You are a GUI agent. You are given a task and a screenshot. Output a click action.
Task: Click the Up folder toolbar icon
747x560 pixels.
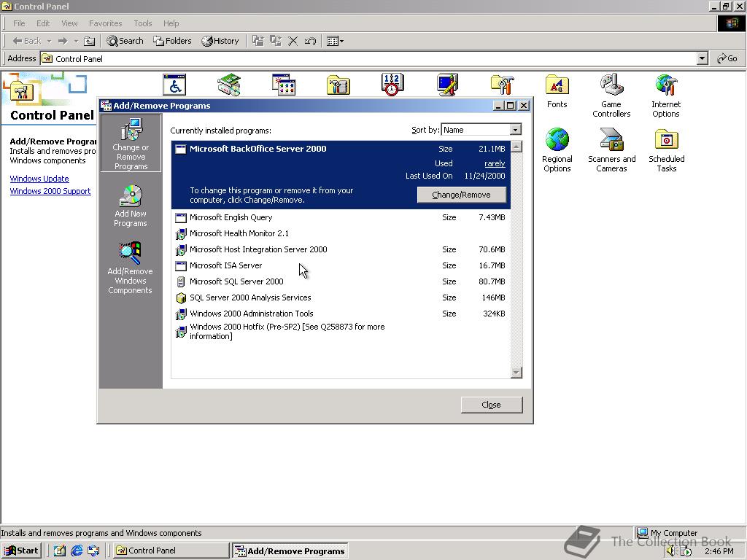(x=89, y=41)
